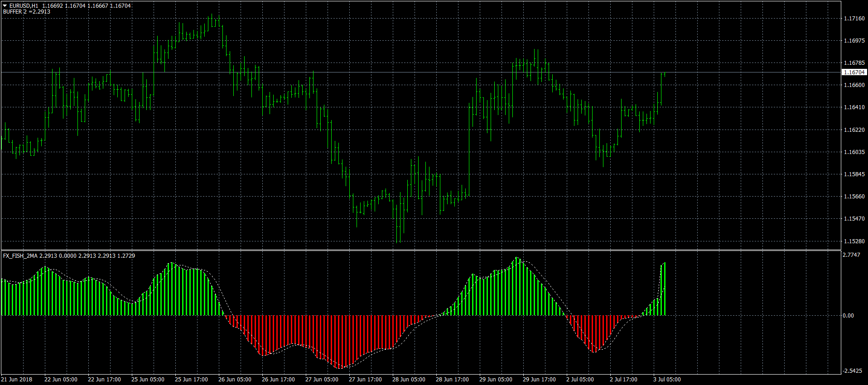Image resolution: width=868 pixels, height=385 pixels.
Task: Click the 0.00 indicator zero level label
Action: pyautogui.click(x=848, y=316)
